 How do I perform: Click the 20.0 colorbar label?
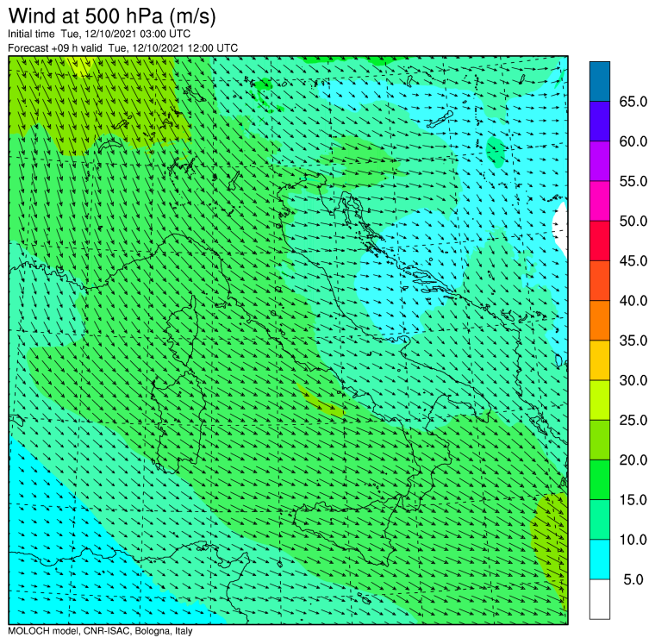[x=633, y=460]
